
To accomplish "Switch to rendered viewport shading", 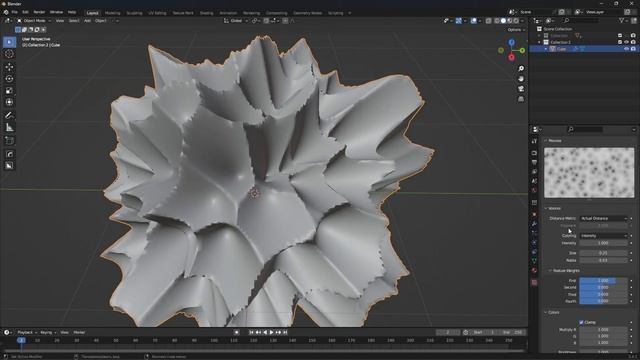I will (x=516, y=20).
